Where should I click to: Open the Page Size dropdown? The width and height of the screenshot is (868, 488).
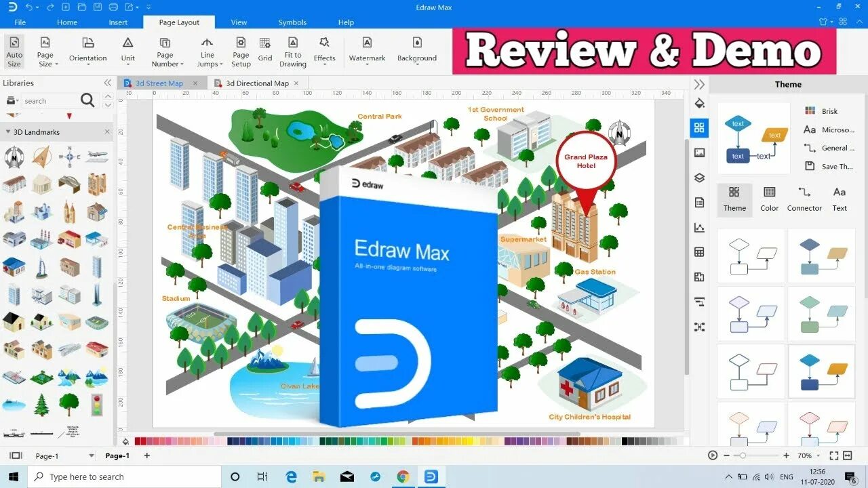45,52
